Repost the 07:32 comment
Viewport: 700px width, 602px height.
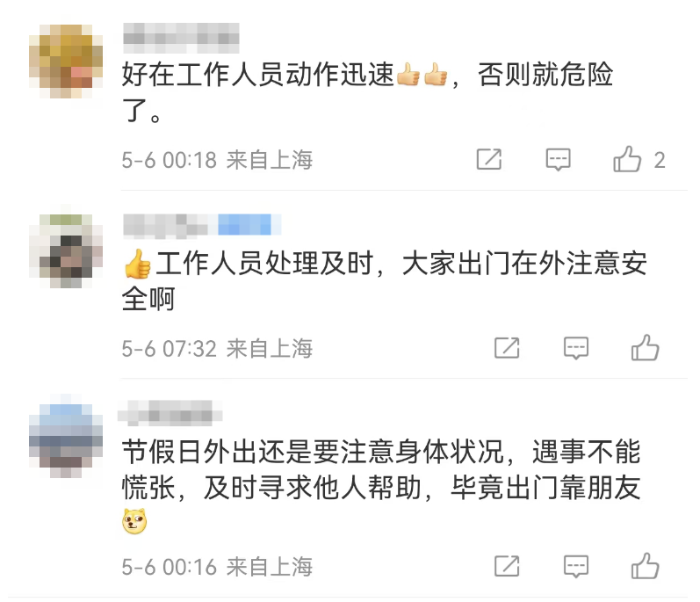[x=507, y=348]
